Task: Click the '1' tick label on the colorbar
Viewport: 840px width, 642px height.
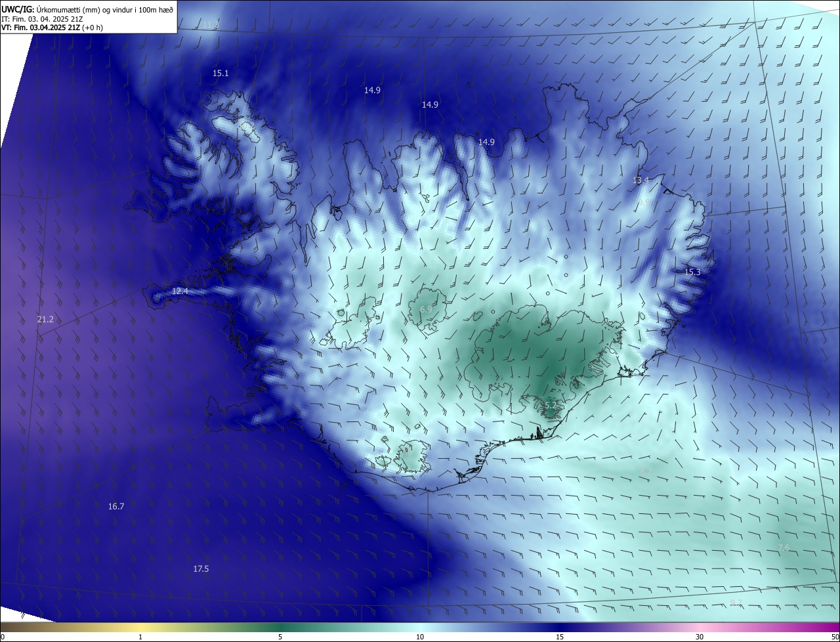Action: [140, 637]
